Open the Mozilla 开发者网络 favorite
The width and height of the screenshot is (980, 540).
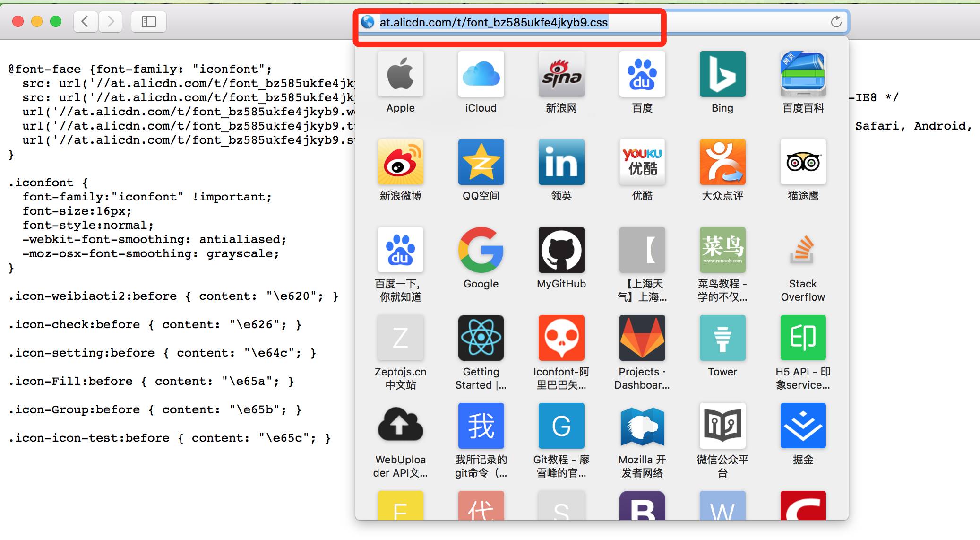click(x=642, y=426)
